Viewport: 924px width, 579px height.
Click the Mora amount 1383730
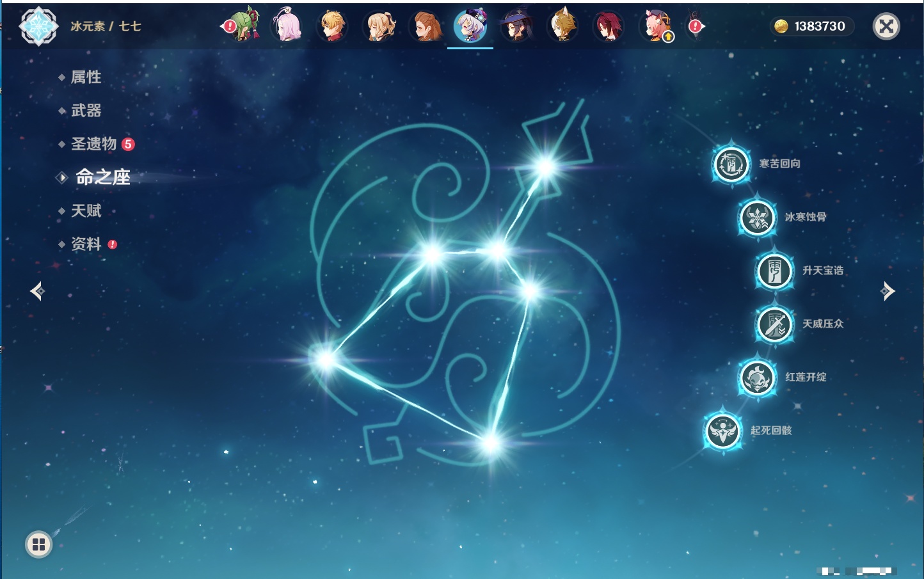click(x=820, y=26)
